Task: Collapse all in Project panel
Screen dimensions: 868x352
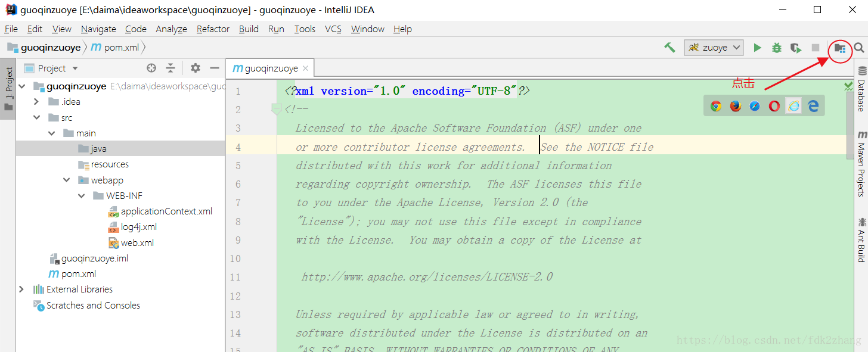Action: 170,68
